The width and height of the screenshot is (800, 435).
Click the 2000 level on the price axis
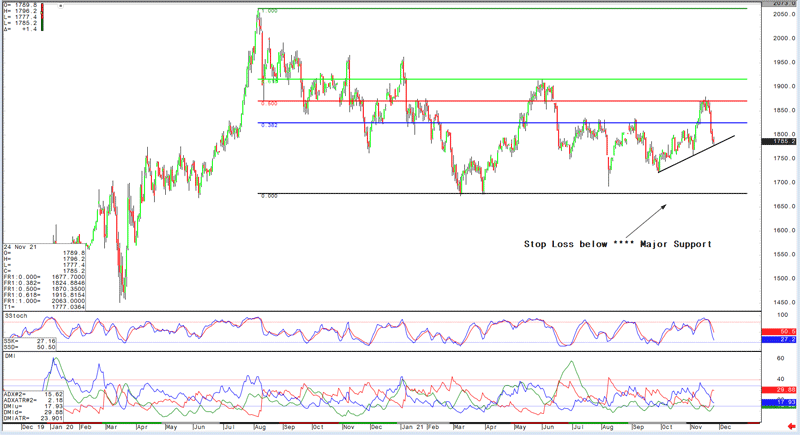(x=783, y=38)
